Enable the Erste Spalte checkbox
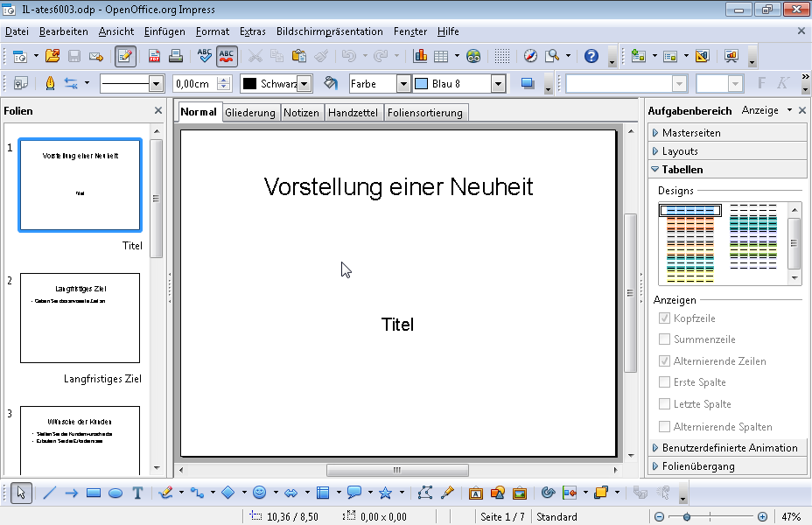 coord(664,382)
